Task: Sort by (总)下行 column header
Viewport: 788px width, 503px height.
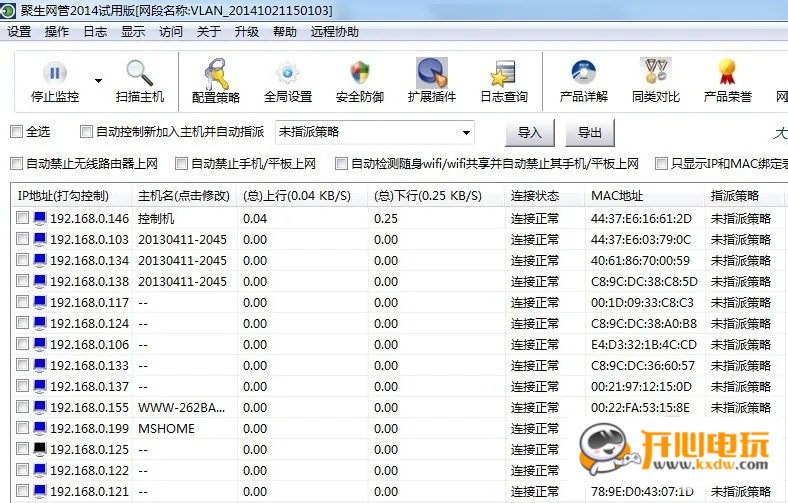Action: coord(437,195)
